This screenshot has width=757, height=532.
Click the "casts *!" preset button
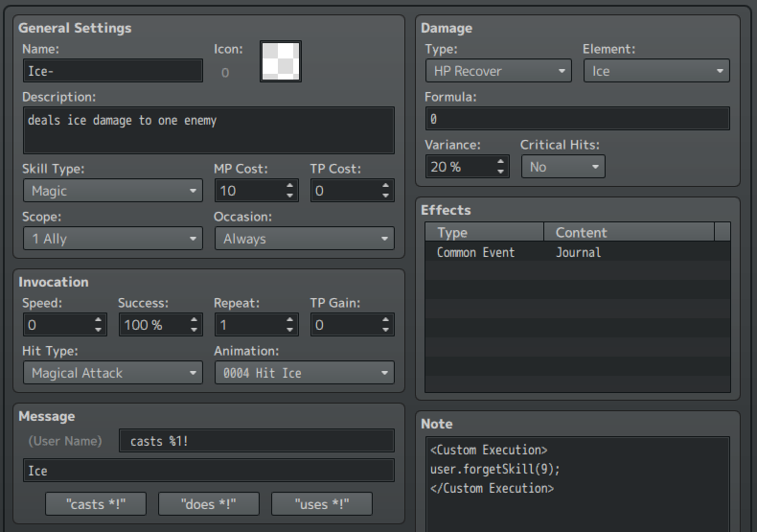tap(96, 504)
